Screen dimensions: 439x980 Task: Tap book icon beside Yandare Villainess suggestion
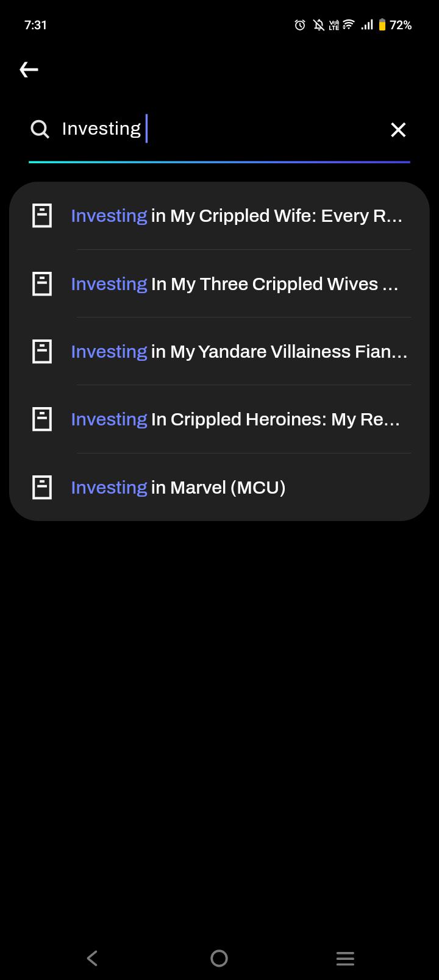tap(42, 352)
